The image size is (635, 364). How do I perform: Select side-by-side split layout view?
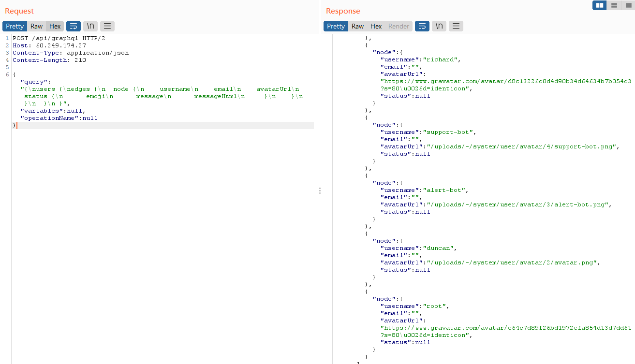tap(600, 5)
